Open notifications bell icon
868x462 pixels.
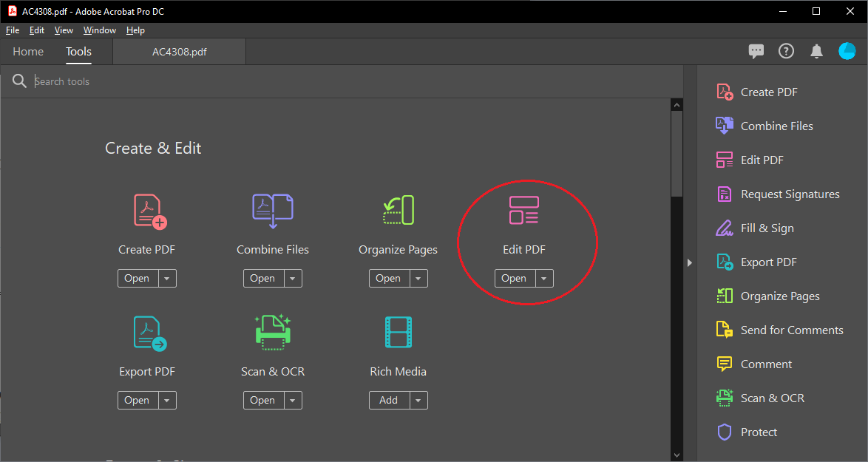tap(816, 51)
